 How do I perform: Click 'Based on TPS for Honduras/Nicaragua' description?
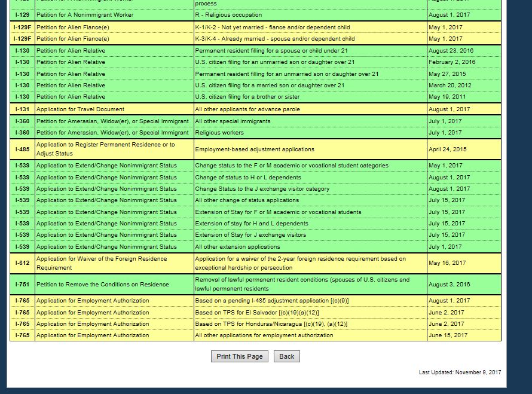pos(271,324)
